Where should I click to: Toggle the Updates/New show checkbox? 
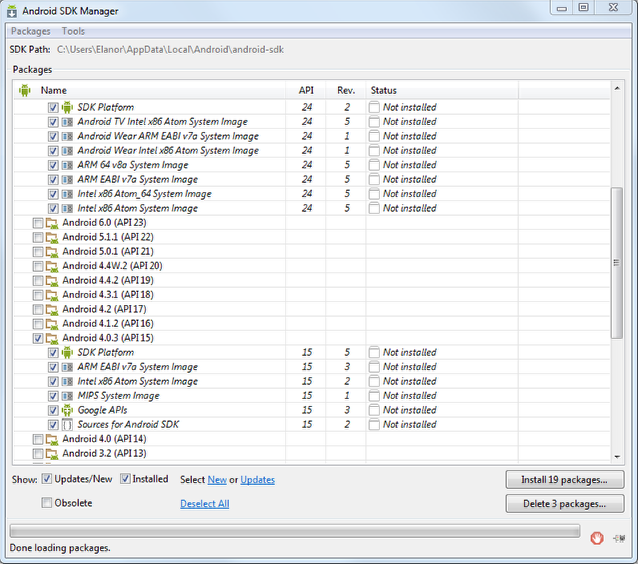pyautogui.click(x=47, y=479)
